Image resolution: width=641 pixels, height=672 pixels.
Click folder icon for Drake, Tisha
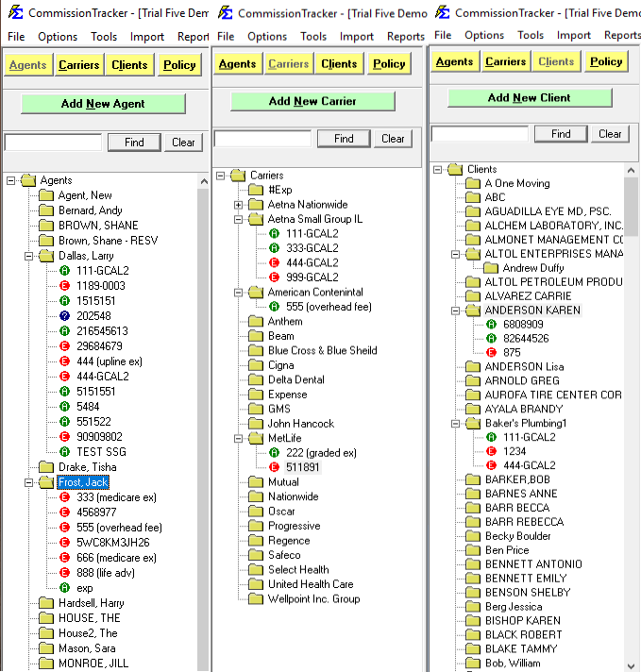[46, 466]
